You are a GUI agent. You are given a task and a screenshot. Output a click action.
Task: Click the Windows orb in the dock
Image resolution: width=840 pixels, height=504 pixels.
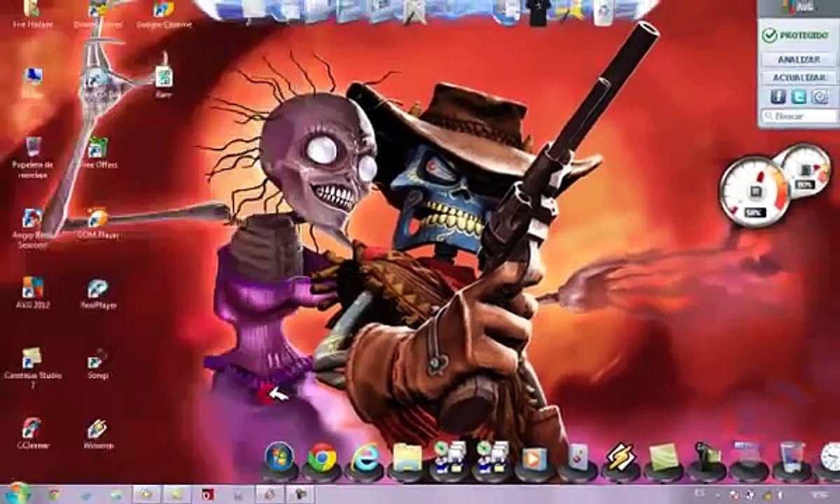click(x=279, y=458)
